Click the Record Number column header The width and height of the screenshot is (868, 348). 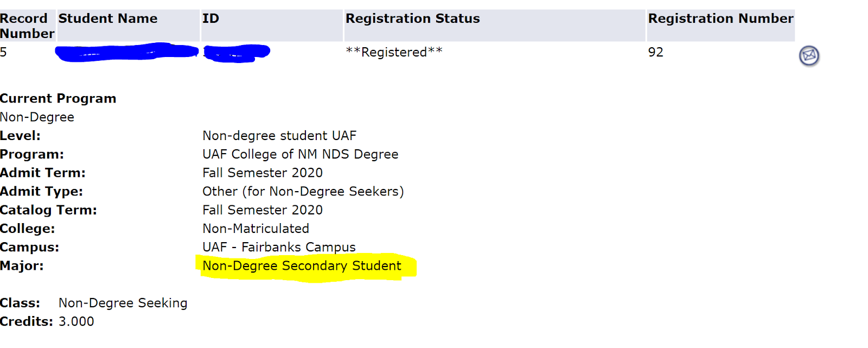point(26,26)
